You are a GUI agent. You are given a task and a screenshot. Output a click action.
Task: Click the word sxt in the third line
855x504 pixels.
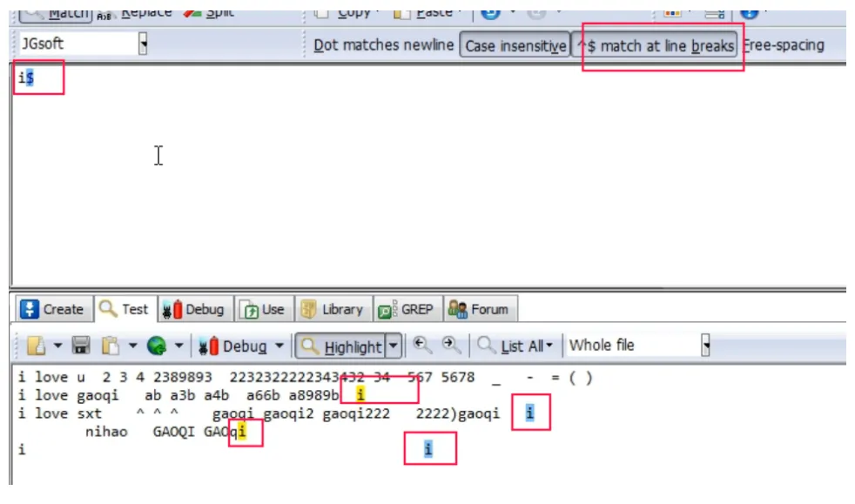click(89, 413)
